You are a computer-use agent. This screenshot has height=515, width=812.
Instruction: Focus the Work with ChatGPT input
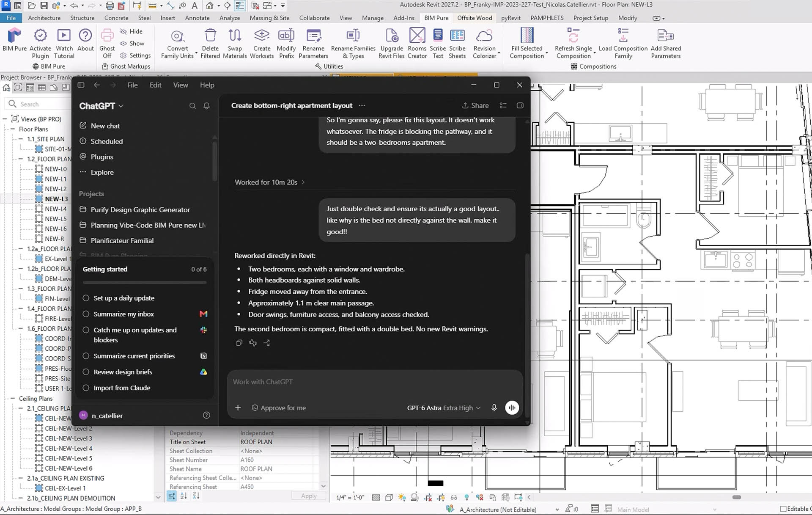click(x=375, y=382)
